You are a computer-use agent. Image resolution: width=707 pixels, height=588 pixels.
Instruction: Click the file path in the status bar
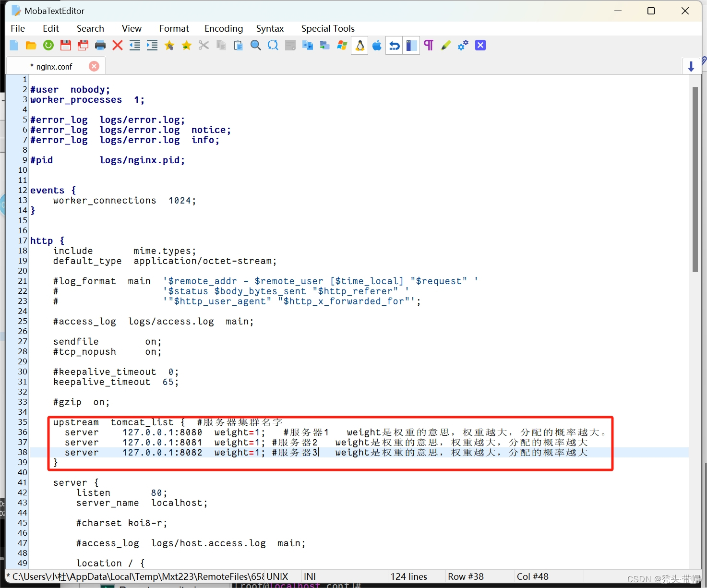(135, 576)
